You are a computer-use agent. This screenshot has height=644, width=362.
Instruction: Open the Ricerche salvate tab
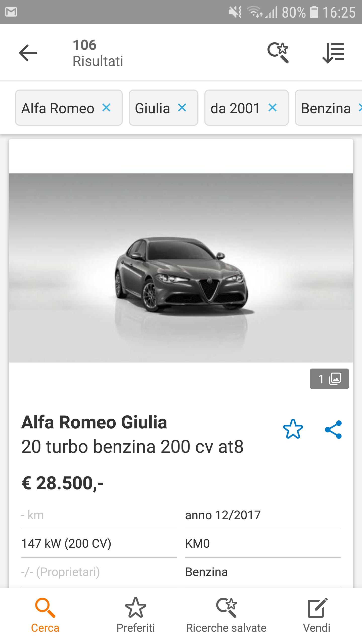click(226, 616)
